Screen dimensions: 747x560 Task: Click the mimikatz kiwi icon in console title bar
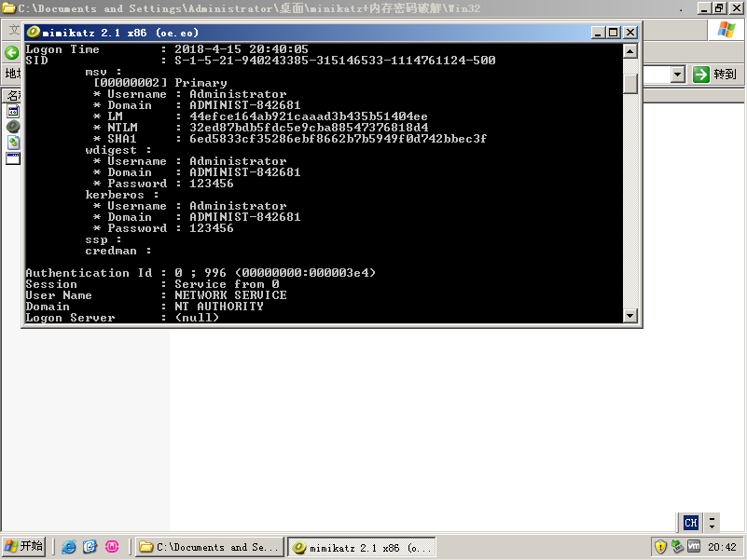pyautogui.click(x=34, y=32)
